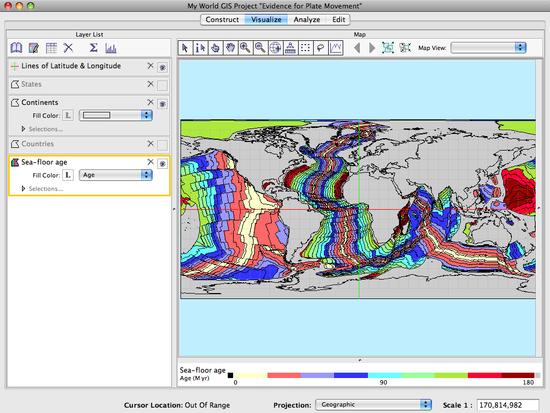Open the histogram chart icon
550x413 pixels.
pos(111,48)
